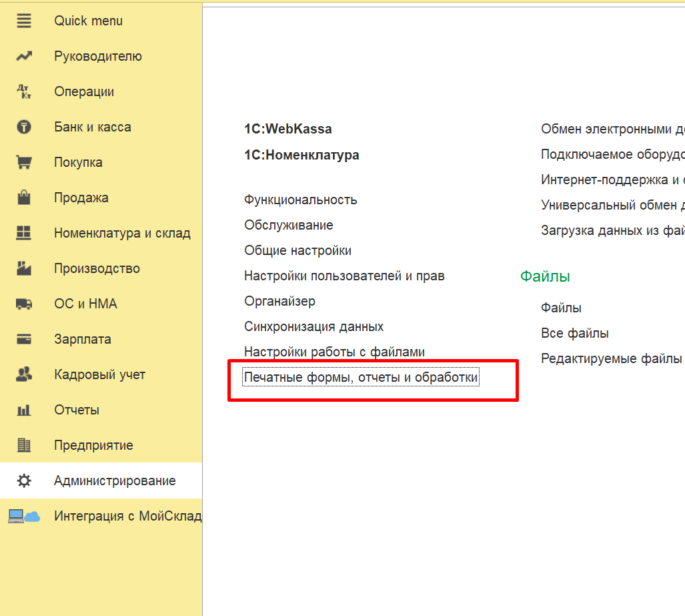The width and height of the screenshot is (685, 616).
Task: Click the Универсальный обмен данными link
Action: 612,205
